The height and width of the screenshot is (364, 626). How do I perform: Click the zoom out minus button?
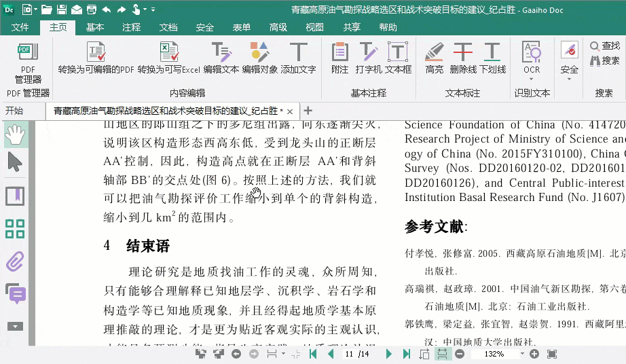coord(460,354)
